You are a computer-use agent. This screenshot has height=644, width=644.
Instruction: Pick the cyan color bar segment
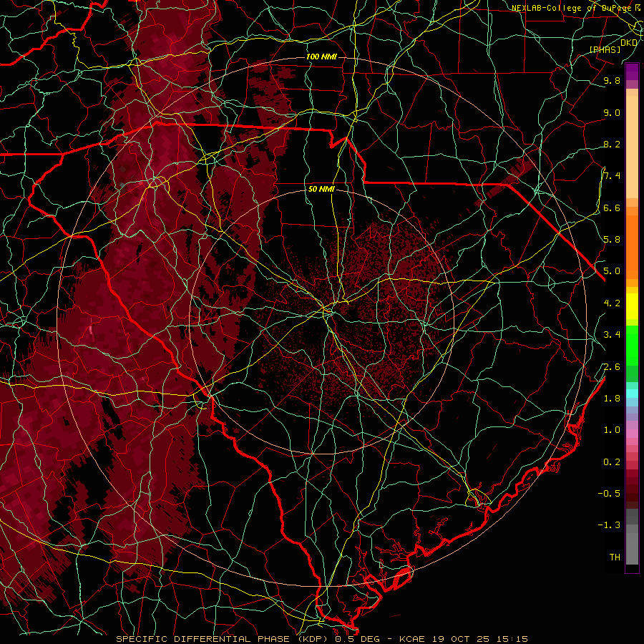point(632,394)
